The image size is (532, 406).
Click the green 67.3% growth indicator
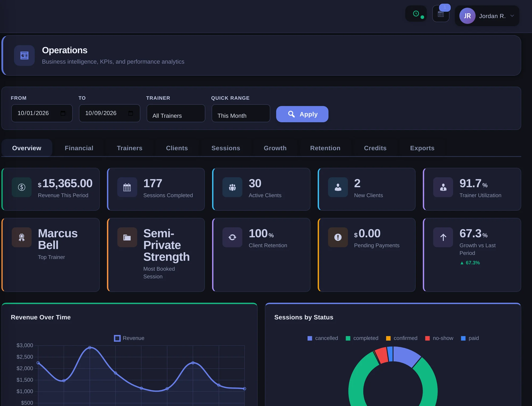(x=470, y=263)
